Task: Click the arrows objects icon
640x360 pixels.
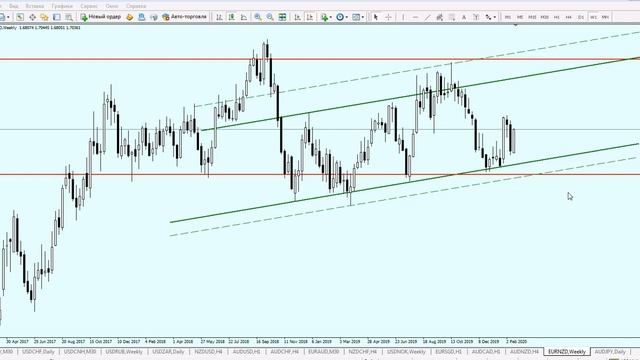Action: (x=488, y=17)
